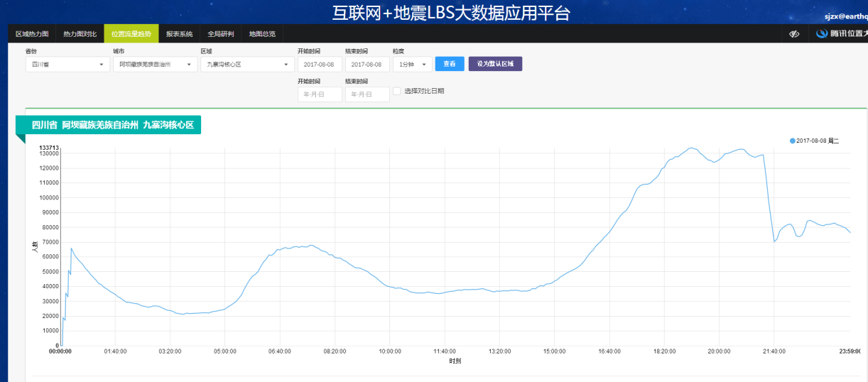The image size is (868, 382).
Task: Open the 全局研判 tab
Action: pyautogui.click(x=220, y=34)
